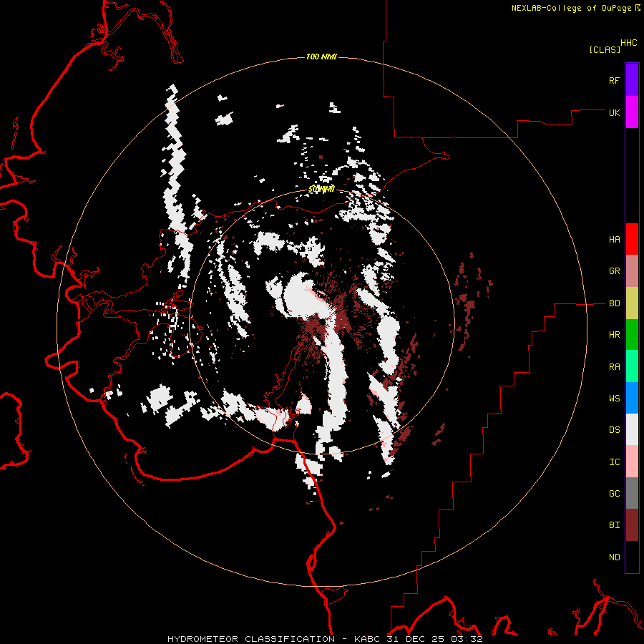Click the ND legend label
644x644 pixels.
(615, 557)
